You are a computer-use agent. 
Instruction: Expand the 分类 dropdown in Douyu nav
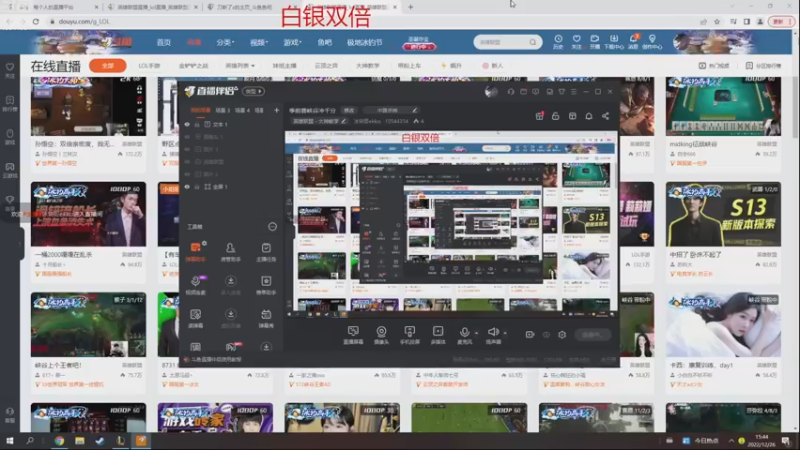pyautogui.click(x=225, y=42)
